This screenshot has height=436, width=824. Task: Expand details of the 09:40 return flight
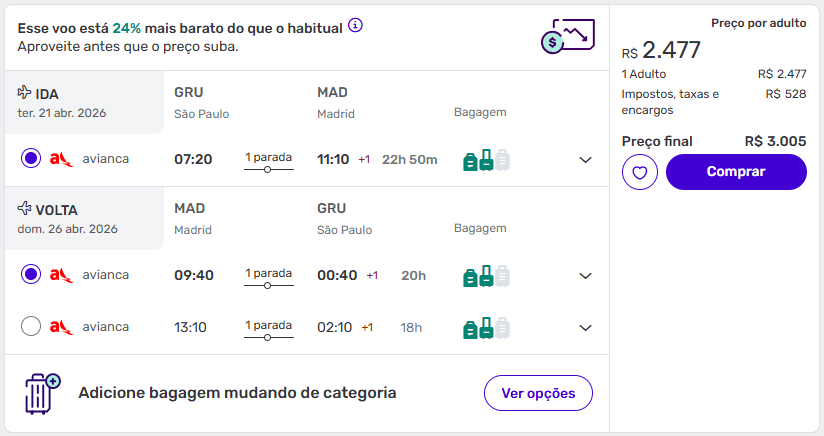586,276
